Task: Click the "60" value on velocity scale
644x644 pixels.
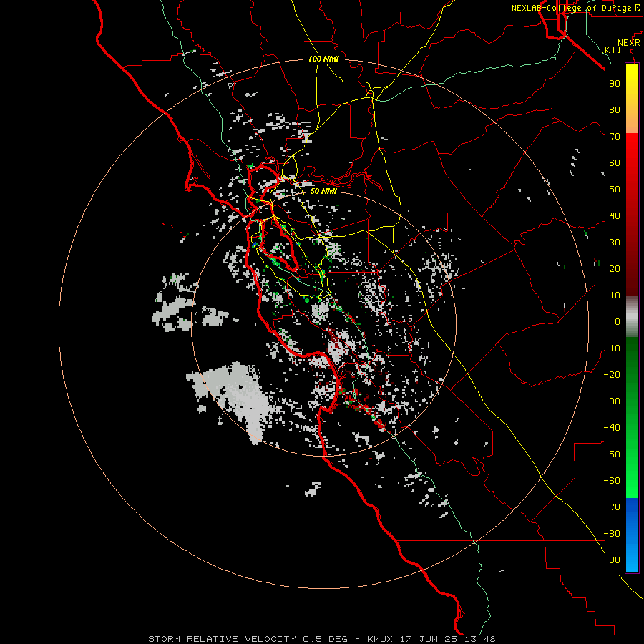Action: click(x=615, y=163)
